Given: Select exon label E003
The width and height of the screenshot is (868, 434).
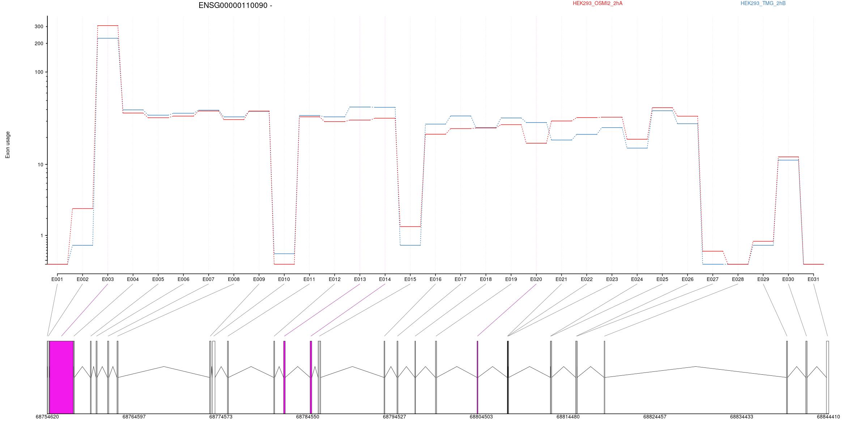Looking at the screenshot, I should (108, 279).
